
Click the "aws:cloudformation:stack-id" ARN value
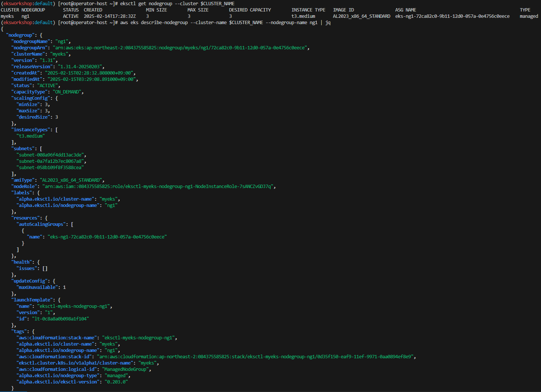coord(255,357)
